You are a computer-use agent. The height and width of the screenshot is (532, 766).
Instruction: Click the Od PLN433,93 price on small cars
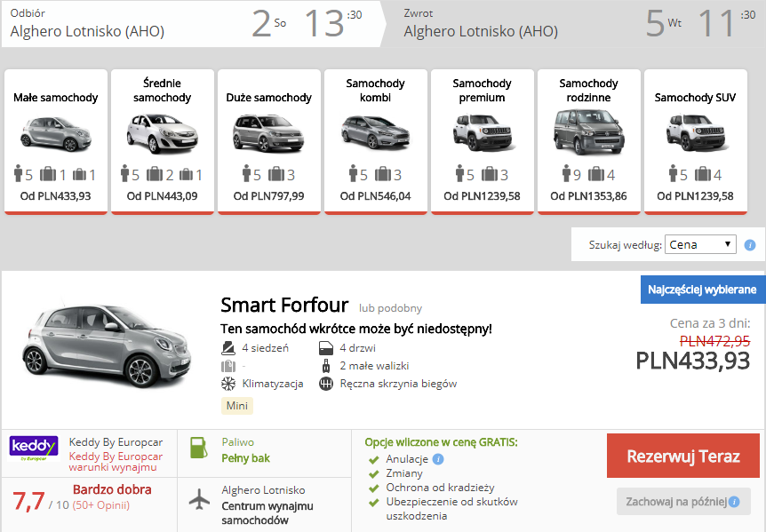tap(56, 196)
